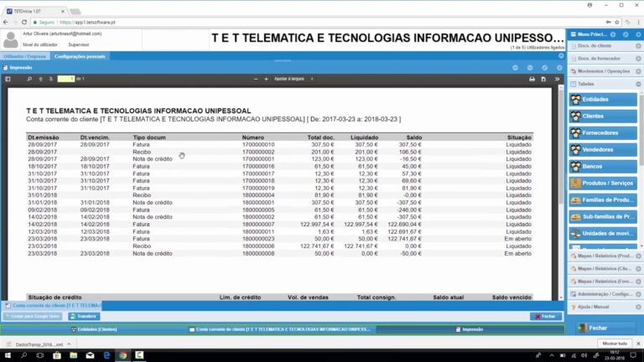Open Edge browser from the taskbar
644x362 pixels.
[x=106, y=355]
